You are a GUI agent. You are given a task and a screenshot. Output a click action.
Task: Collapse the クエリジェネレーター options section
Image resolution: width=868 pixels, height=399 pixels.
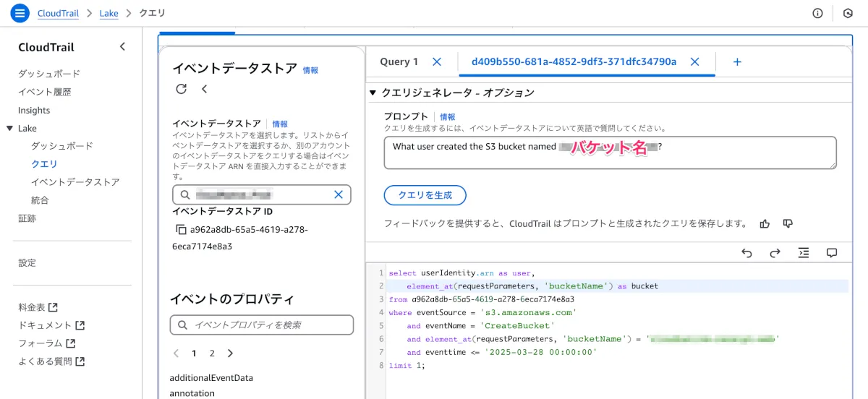[373, 93]
